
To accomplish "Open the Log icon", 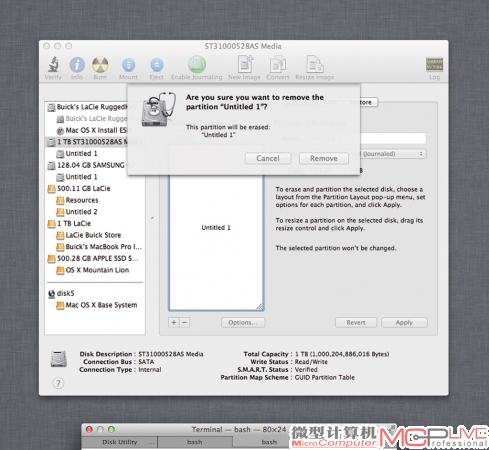I will click(434, 65).
